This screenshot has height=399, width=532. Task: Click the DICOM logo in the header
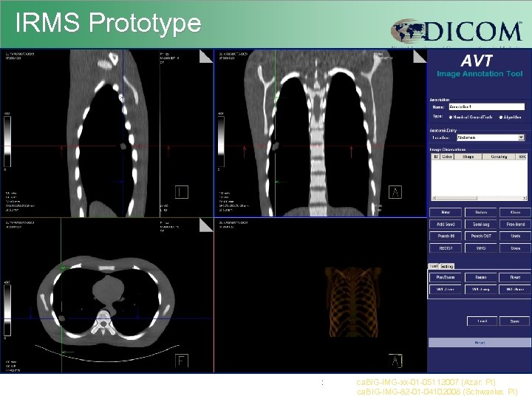click(x=457, y=31)
